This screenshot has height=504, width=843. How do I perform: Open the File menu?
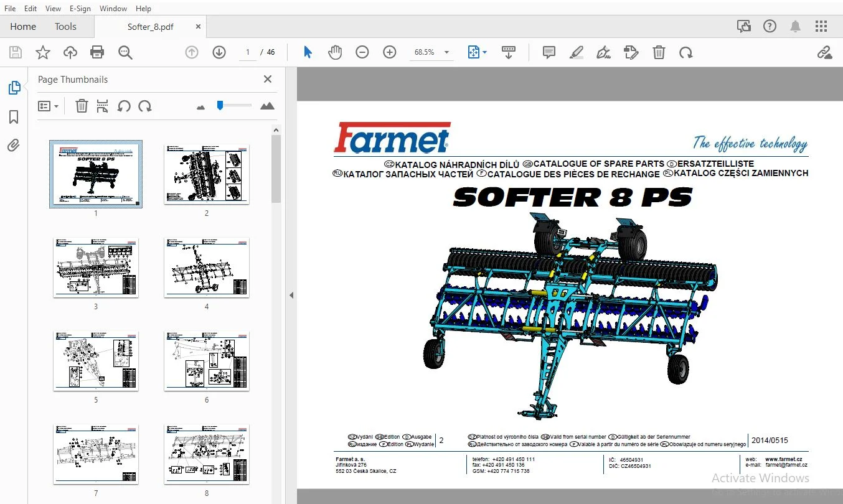point(10,9)
